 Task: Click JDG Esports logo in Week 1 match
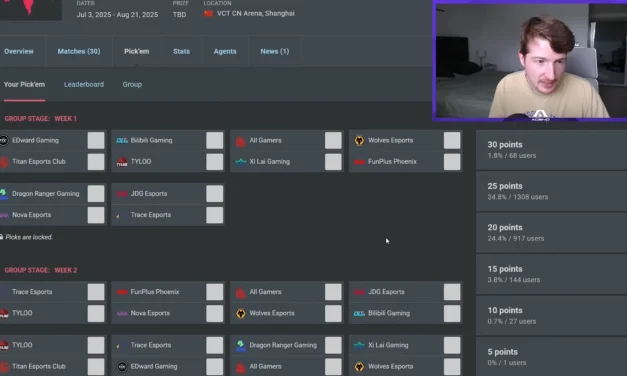click(x=122, y=194)
